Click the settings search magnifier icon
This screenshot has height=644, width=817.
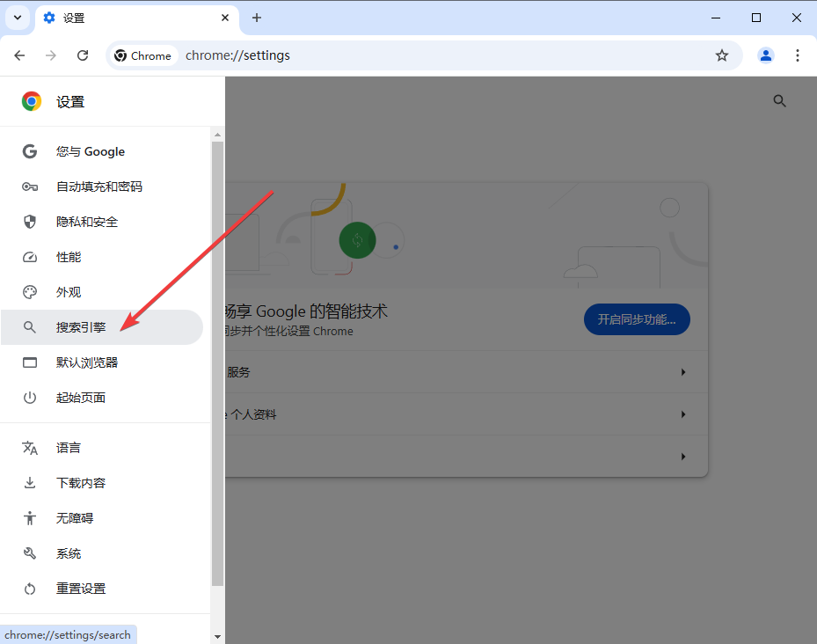click(780, 100)
